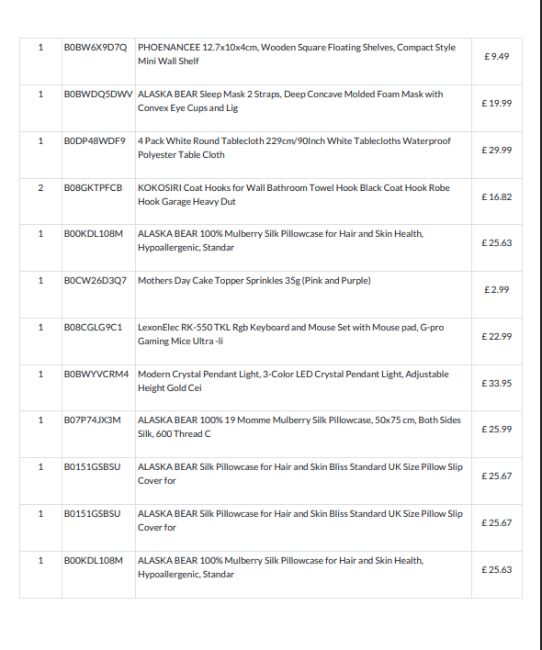Click the £33.95 price for the Crystal Pendant Light
The height and width of the screenshot is (650, 542).
click(x=496, y=383)
